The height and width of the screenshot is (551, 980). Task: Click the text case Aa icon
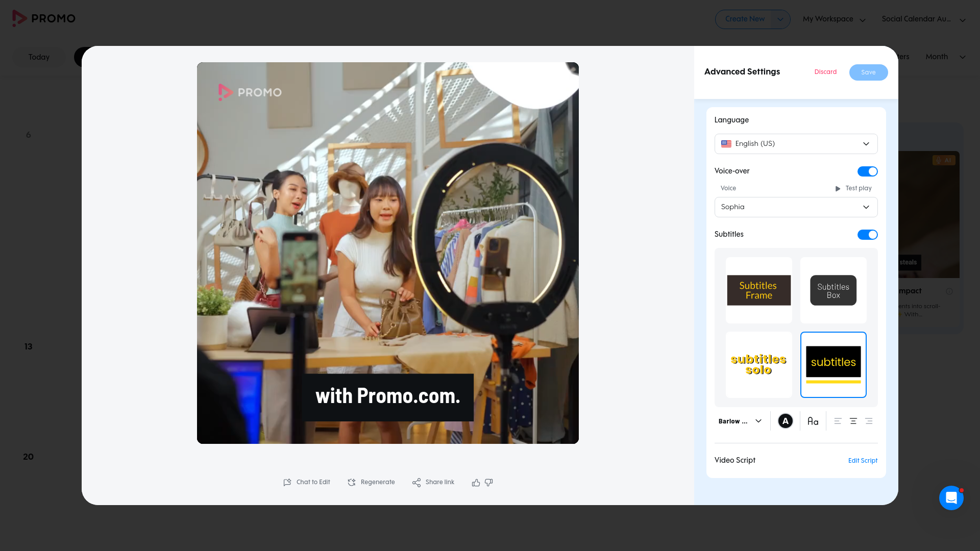tap(813, 421)
